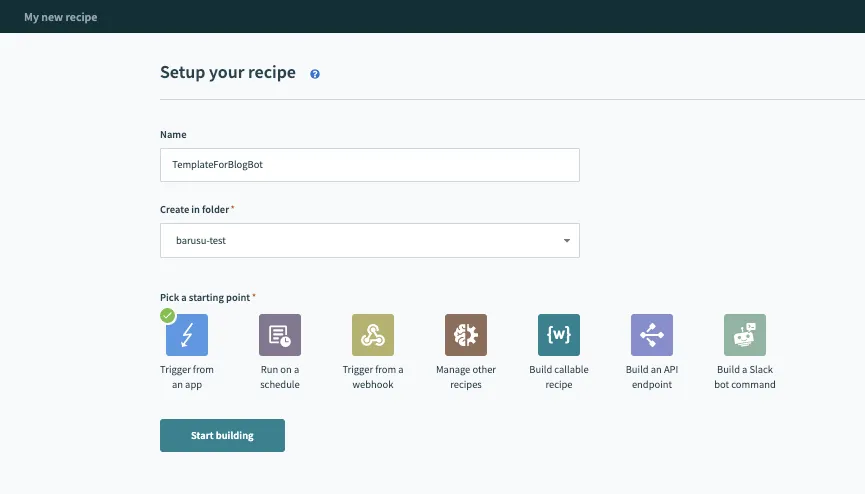Pick the Build an API endpoint icon
The height and width of the screenshot is (494, 865).
(652, 335)
